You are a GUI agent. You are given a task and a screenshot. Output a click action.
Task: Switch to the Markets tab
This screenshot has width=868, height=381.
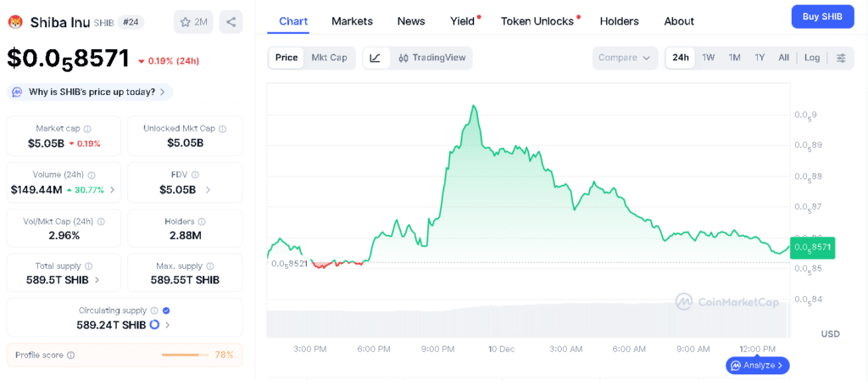pyautogui.click(x=352, y=21)
